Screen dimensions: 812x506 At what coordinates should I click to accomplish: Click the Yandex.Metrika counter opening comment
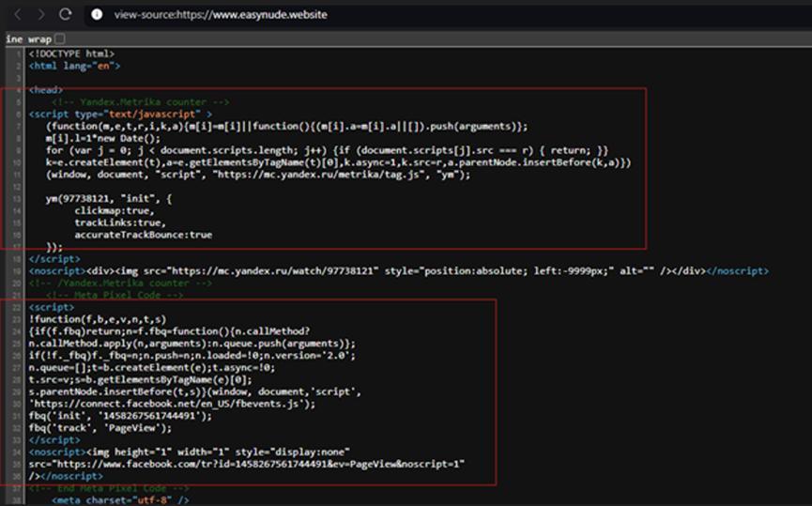[140, 102]
